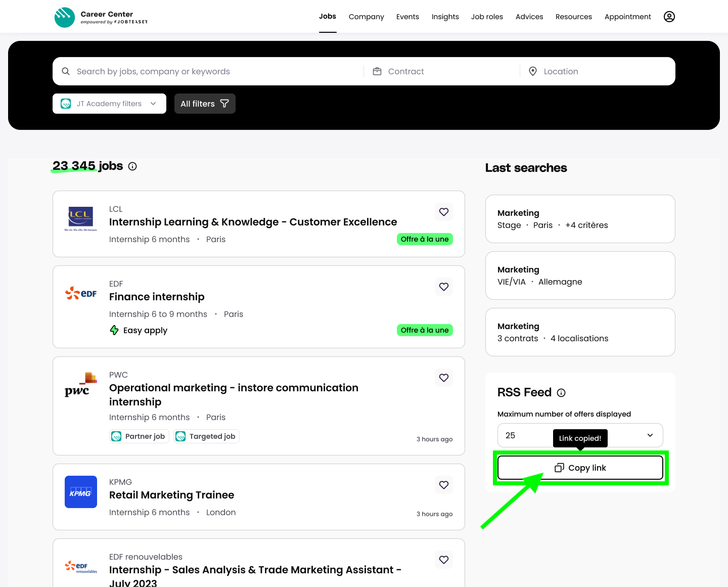Open the Advices page
The width and height of the screenshot is (728, 587).
(x=529, y=17)
